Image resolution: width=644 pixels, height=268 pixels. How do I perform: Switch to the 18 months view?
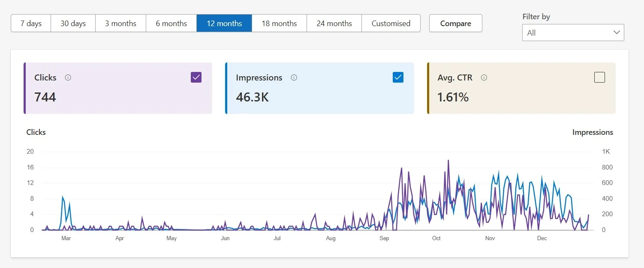point(279,24)
